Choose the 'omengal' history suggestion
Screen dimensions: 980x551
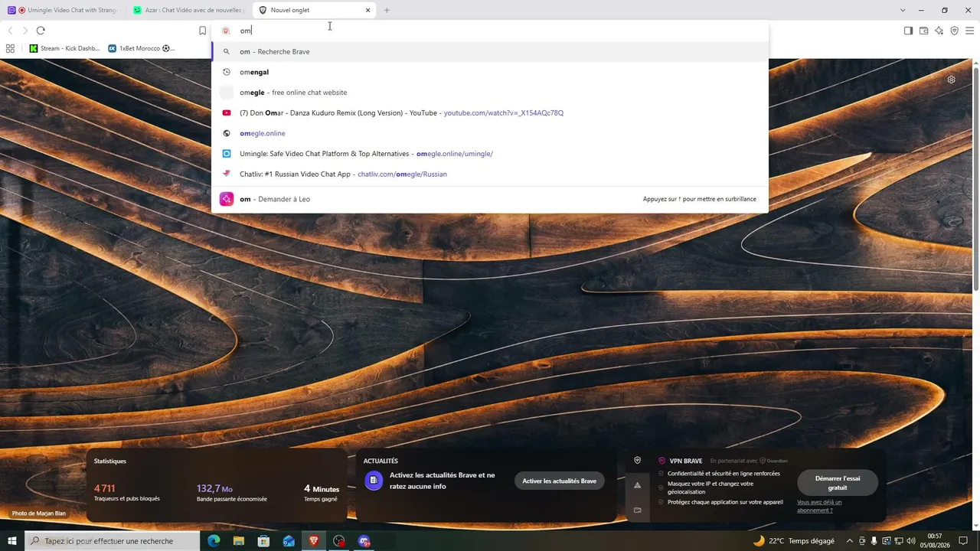click(490, 72)
